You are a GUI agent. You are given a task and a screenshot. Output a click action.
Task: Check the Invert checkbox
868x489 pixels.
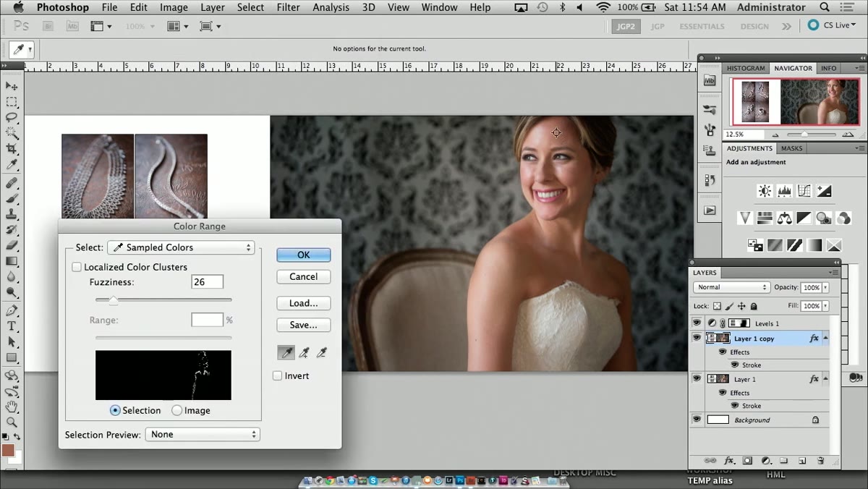[x=277, y=375]
